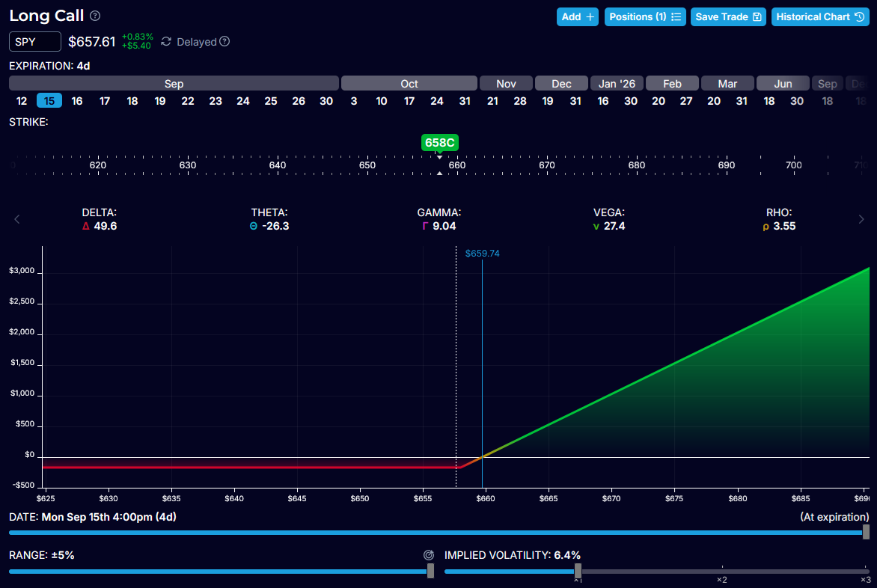Show previous greeks with the left arrow

(x=16, y=219)
